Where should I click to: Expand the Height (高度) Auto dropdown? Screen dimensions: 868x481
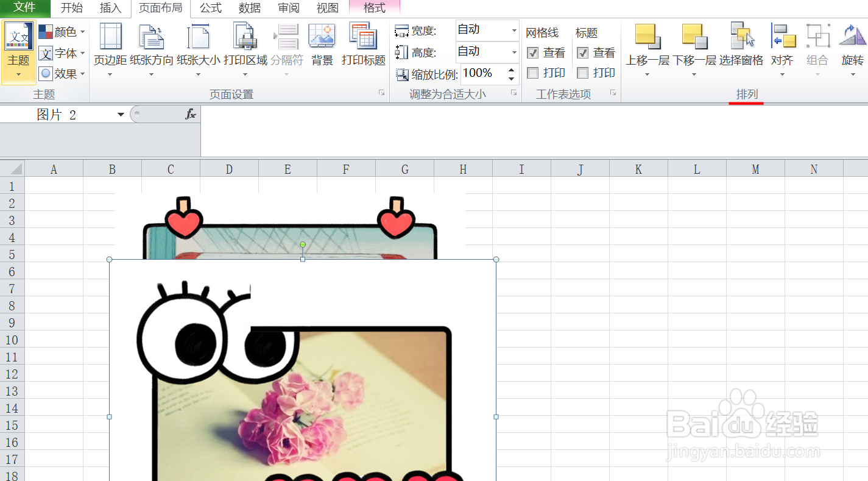[513, 52]
